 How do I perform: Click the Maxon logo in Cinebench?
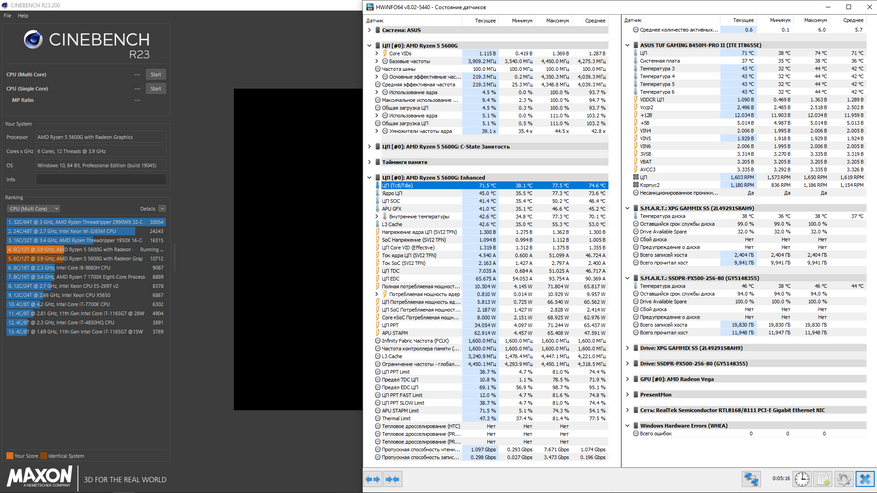pos(39,477)
